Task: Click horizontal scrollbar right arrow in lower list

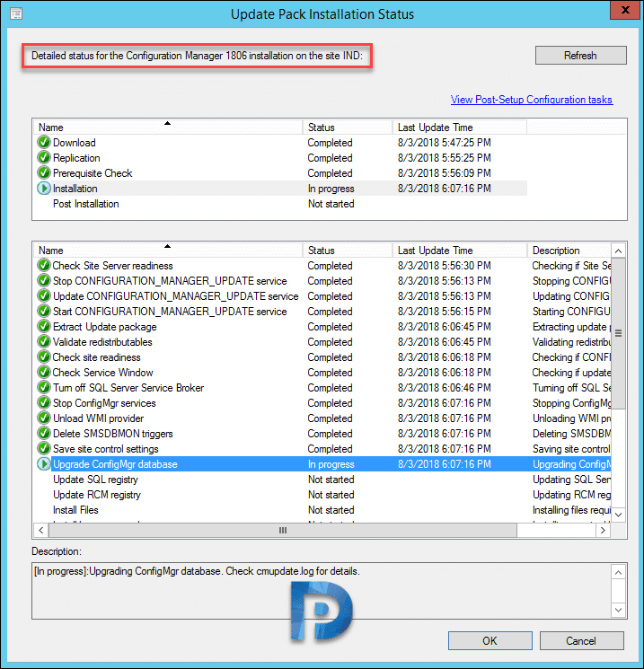Action: (x=603, y=531)
